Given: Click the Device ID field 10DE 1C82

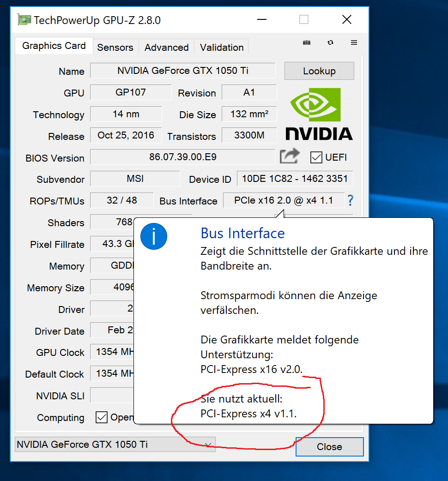Looking at the screenshot, I should pyautogui.click(x=295, y=179).
